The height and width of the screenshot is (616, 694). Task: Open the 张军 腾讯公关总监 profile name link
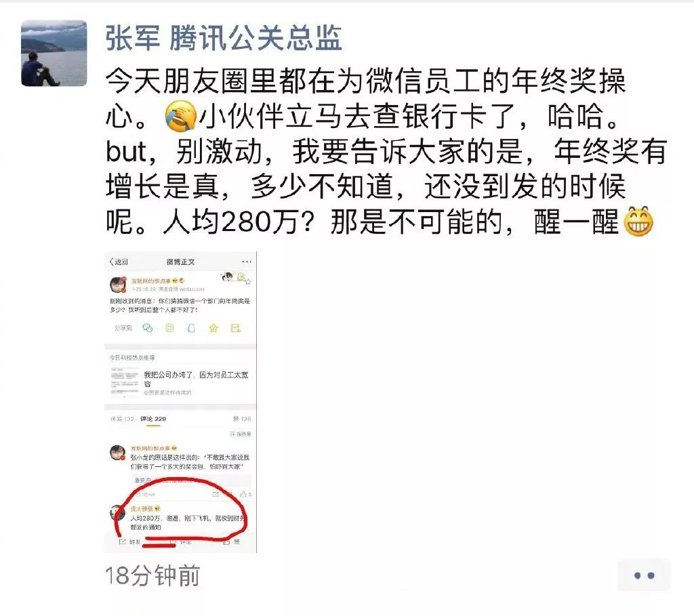[224, 38]
